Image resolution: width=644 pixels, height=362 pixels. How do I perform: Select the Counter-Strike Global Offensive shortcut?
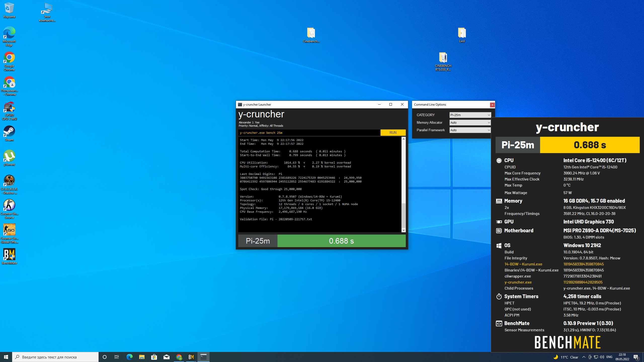coord(9,234)
